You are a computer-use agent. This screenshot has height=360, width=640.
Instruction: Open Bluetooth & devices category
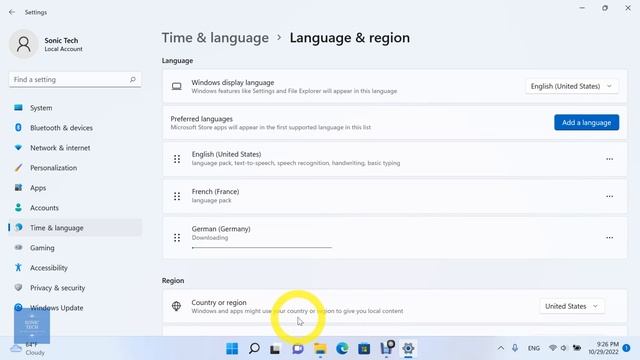(75, 128)
